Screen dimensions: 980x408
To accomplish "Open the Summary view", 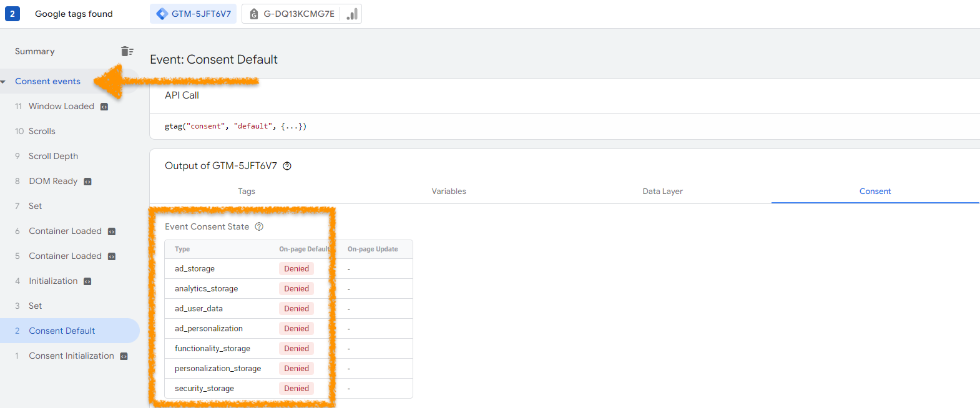I will pyautogui.click(x=35, y=51).
